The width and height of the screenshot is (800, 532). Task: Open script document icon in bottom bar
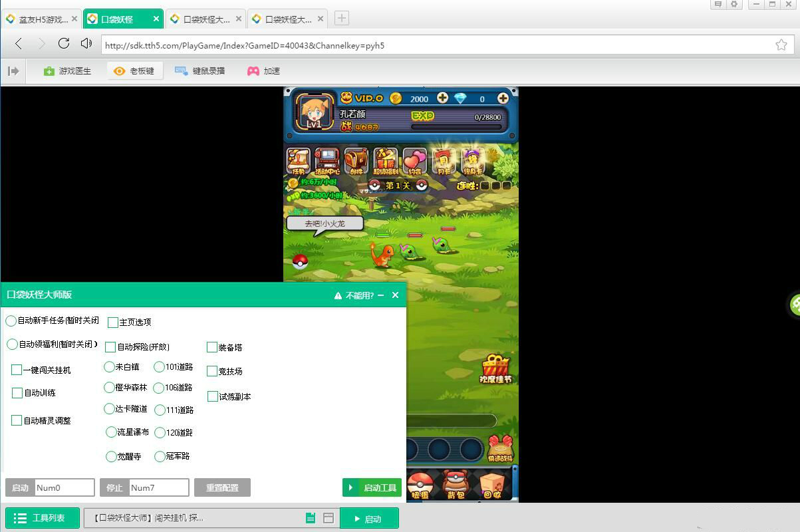pyautogui.click(x=310, y=518)
